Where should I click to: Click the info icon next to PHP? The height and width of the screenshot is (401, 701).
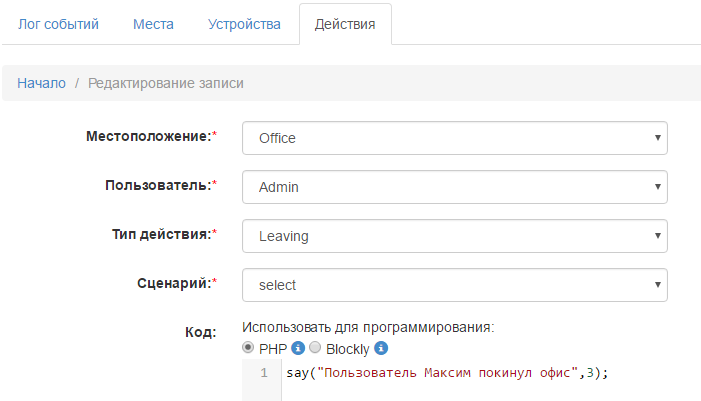tap(298, 348)
